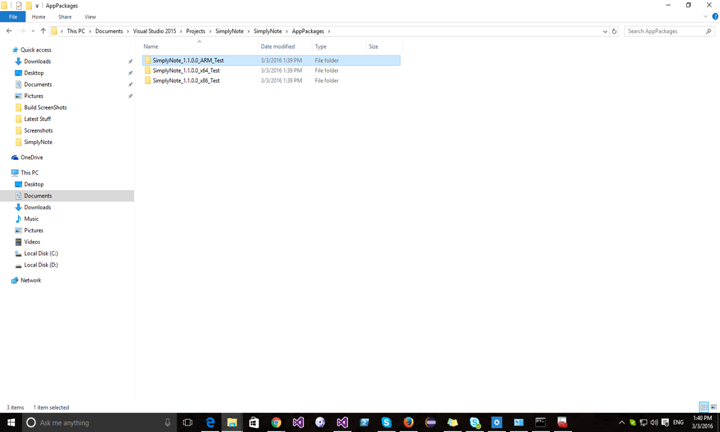Select OneDrive in navigation pane
The image size is (720, 432).
(x=31, y=157)
